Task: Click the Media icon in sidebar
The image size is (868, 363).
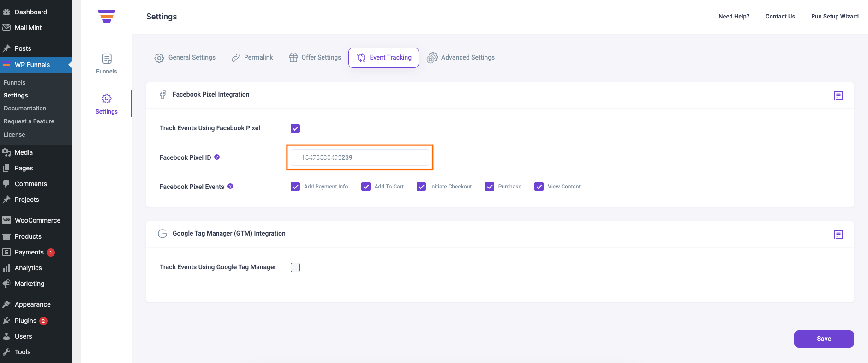Action: coord(6,152)
